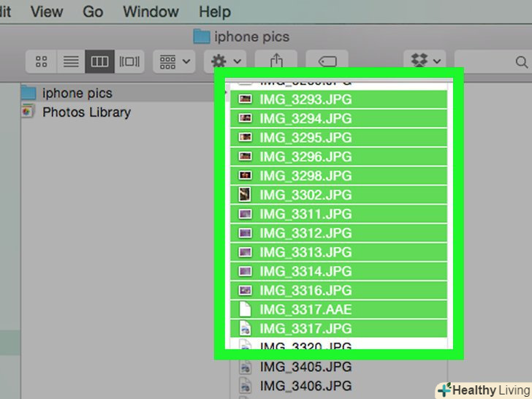Image resolution: width=532 pixels, height=399 pixels.
Task: Click thumbnail of IMG_3293.JPG
Action: pyautogui.click(x=245, y=99)
